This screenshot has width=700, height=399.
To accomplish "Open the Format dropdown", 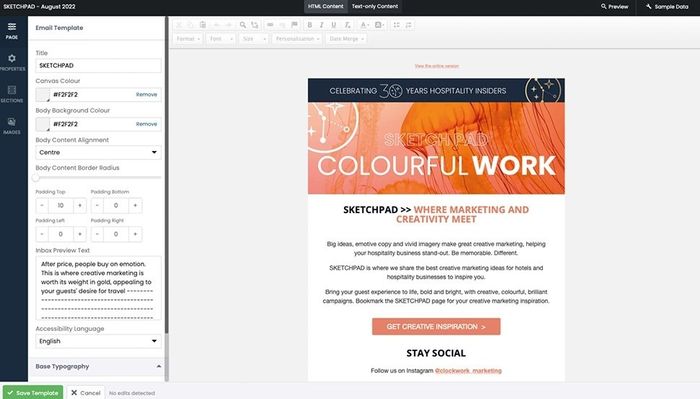I will point(188,39).
